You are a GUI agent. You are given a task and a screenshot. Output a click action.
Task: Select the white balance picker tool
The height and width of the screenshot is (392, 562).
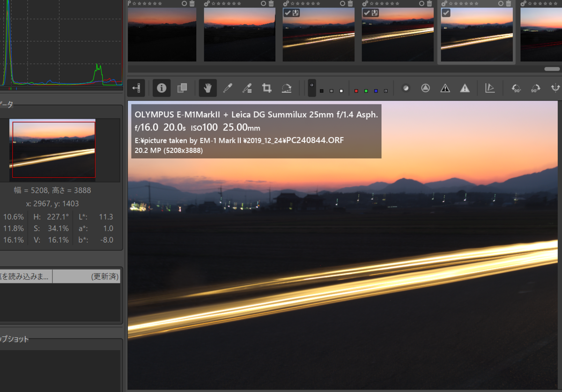(x=228, y=88)
